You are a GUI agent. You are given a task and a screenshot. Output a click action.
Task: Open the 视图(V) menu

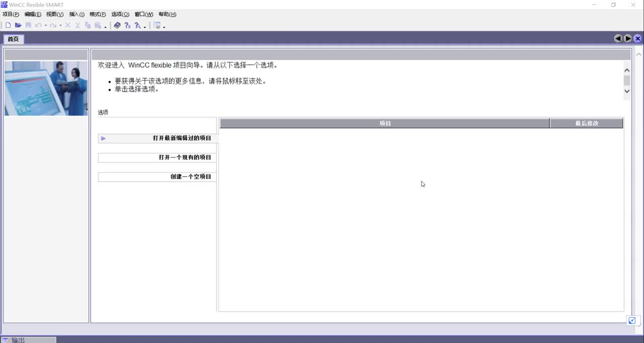pos(55,14)
